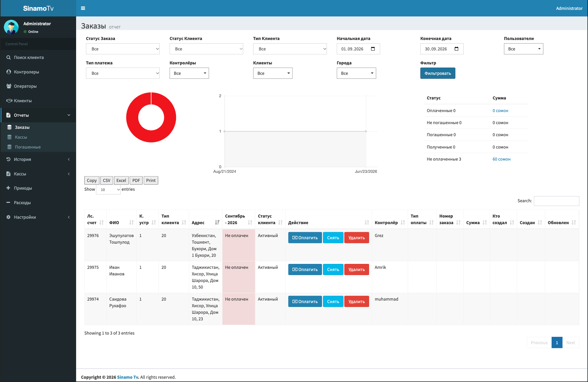588x382 pixels.
Task: Go to Контролеры sidebar item
Action: [38, 72]
